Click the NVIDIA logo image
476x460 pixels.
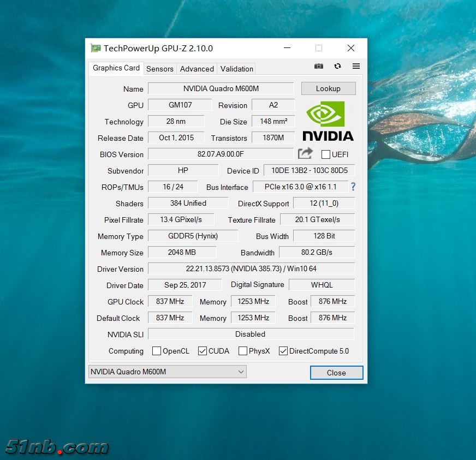click(328, 121)
